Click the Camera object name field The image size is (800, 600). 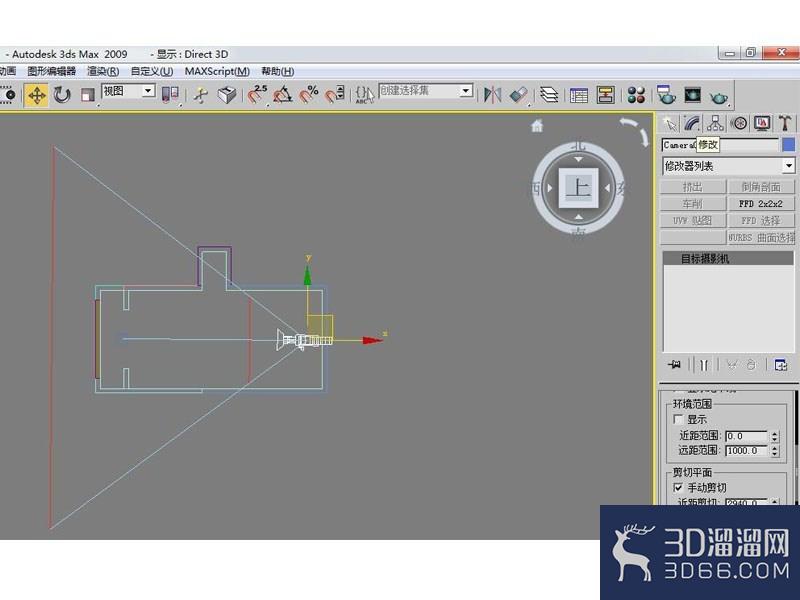720,145
